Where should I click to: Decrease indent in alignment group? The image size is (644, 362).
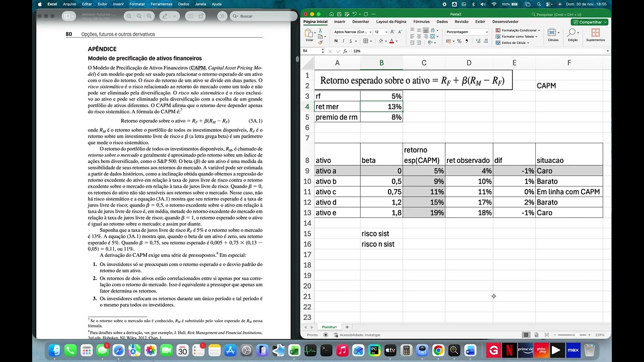click(x=412, y=42)
